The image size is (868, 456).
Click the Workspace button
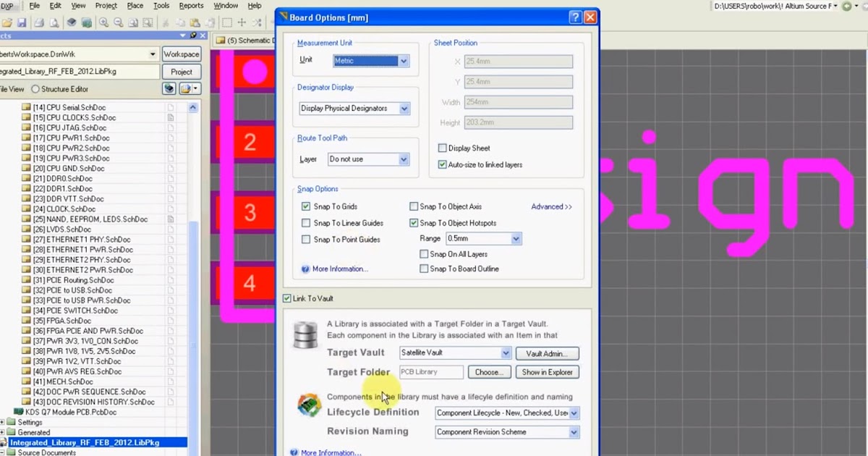(182, 54)
